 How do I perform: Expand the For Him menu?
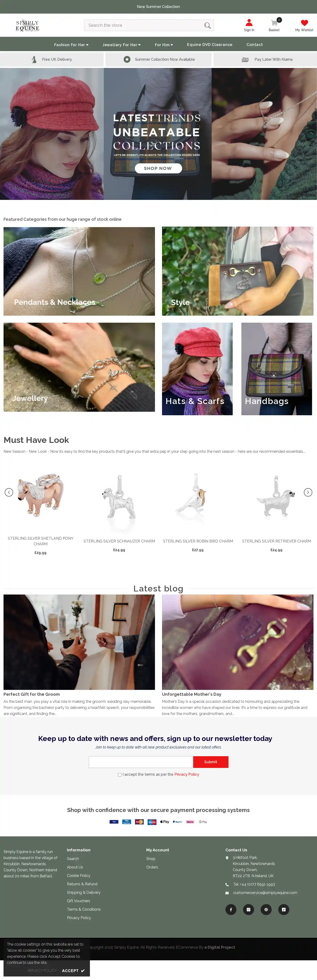coord(164,45)
